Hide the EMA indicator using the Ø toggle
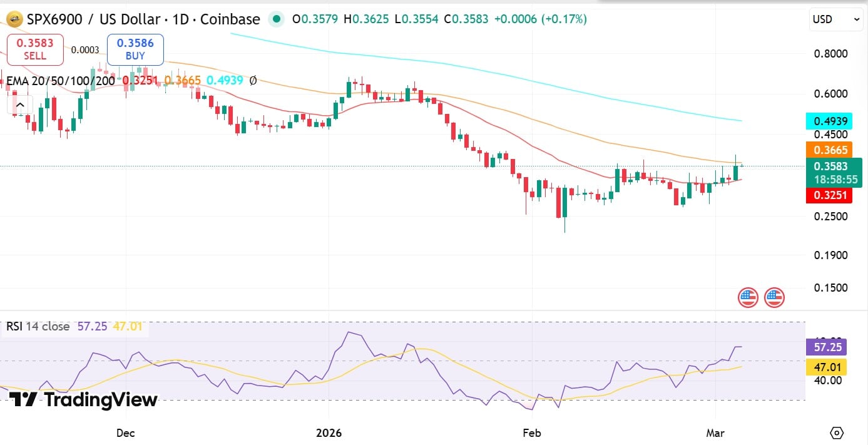The height and width of the screenshot is (445, 868). (253, 80)
